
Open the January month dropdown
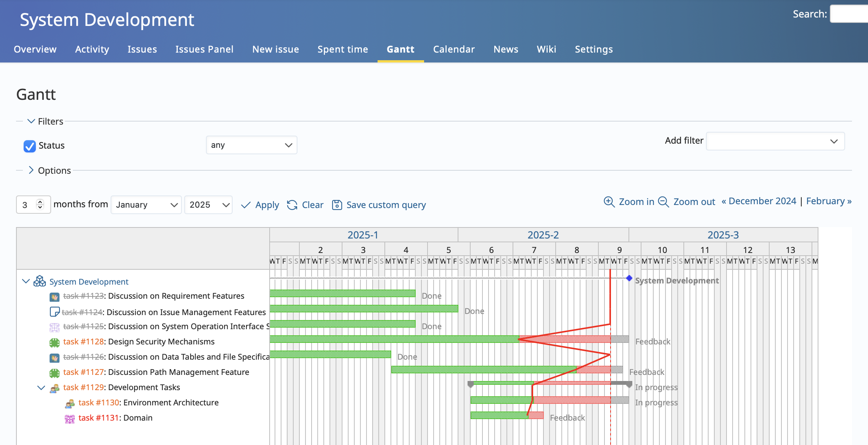tap(146, 205)
